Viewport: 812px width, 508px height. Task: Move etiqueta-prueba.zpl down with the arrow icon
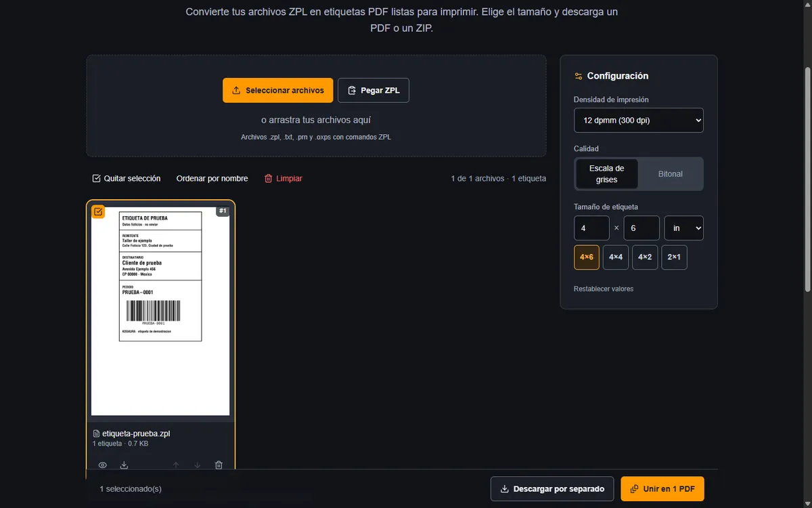click(x=198, y=465)
